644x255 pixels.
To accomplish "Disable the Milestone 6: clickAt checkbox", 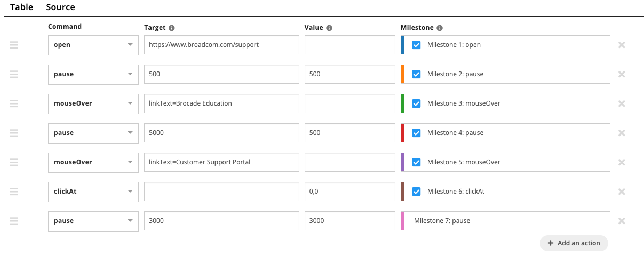I will pyautogui.click(x=416, y=192).
